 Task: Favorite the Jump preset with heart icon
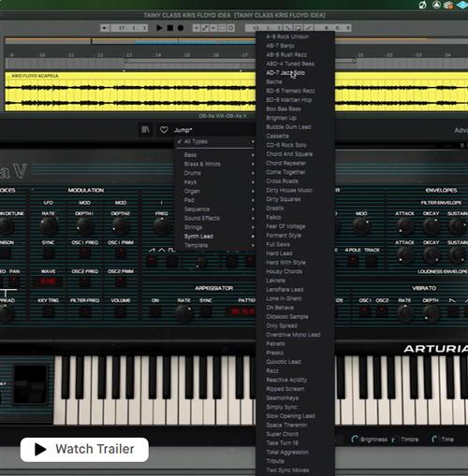[x=164, y=130]
